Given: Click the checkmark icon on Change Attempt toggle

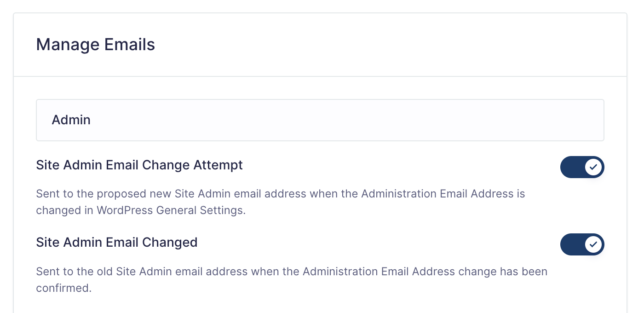Looking at the screenshot, I should click(593, 167).
